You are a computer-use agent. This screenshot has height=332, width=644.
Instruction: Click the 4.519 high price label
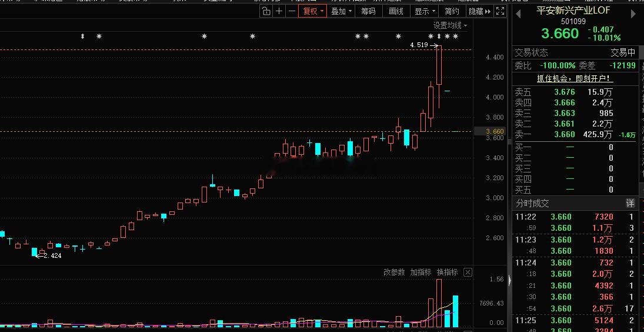(x=419, y=45)
